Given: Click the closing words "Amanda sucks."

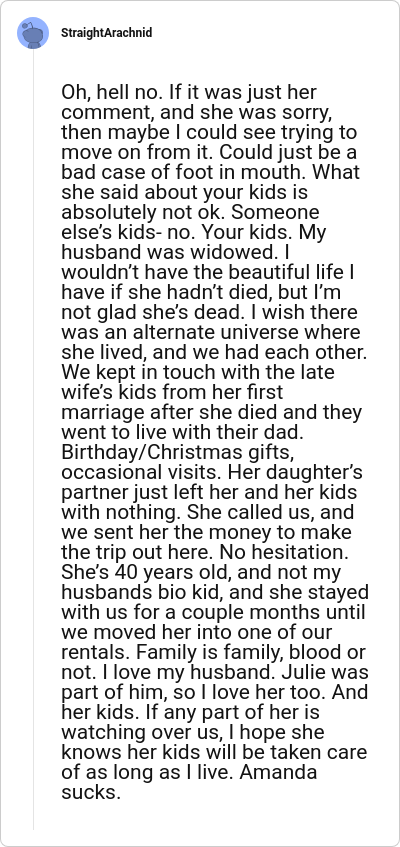Looking at the screenshot, I should tap(189, 782).
